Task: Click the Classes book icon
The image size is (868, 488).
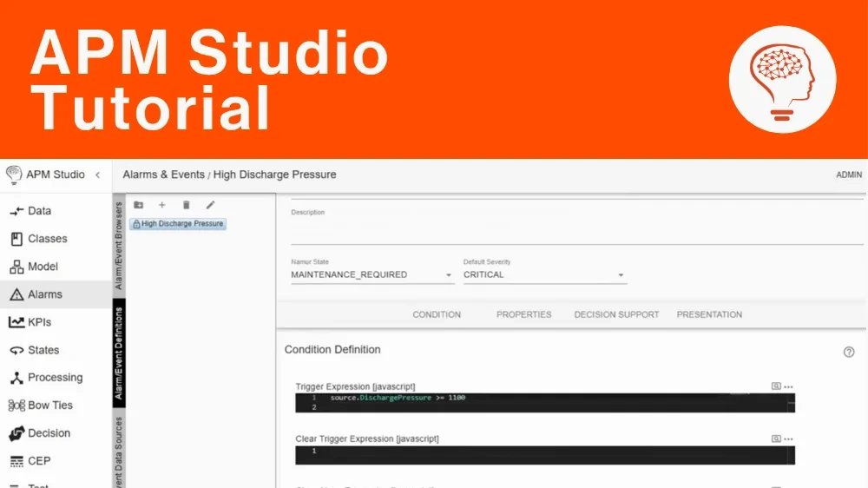Action: pyautogui.click(x=16, y=239)
